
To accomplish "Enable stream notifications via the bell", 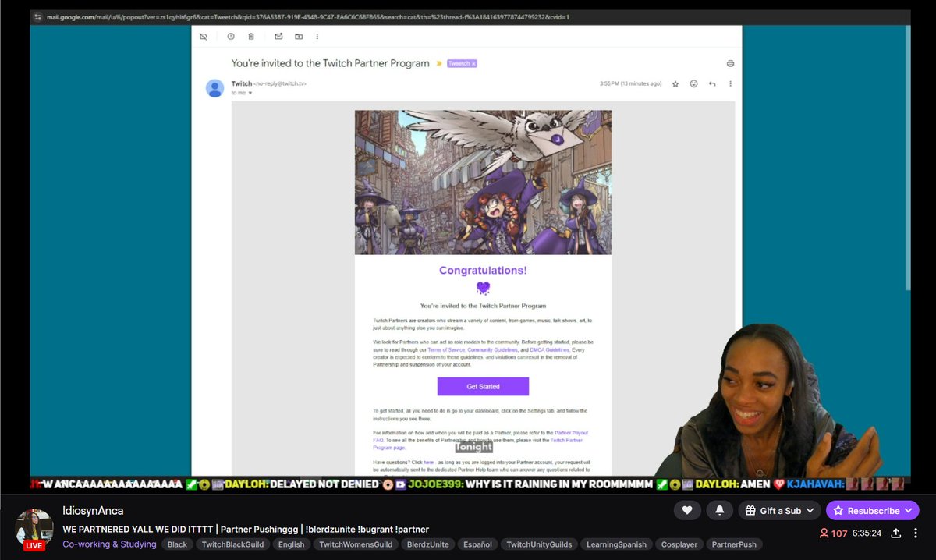I will click(719, 510).
